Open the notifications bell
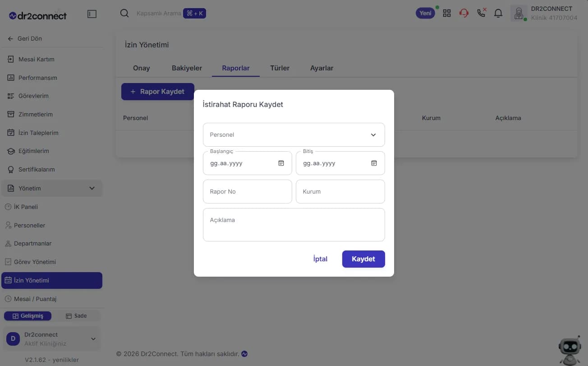 498,13
